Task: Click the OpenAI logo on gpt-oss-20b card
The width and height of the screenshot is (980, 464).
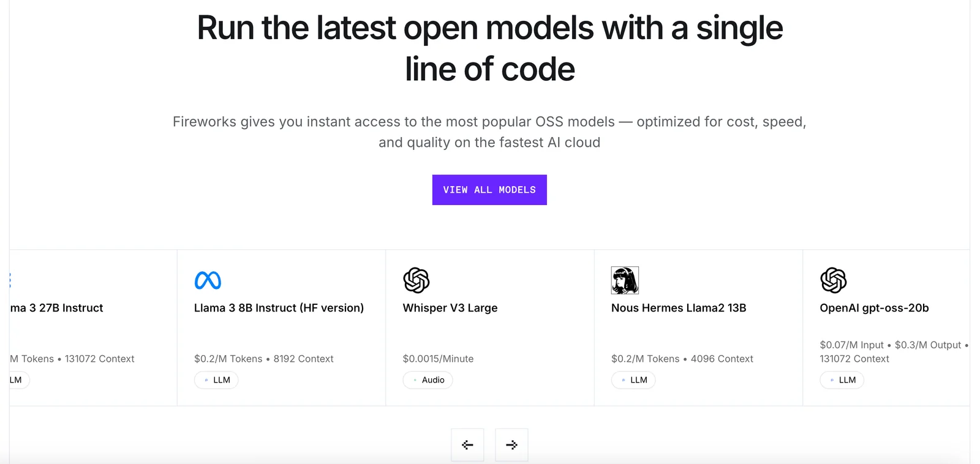Action: click(x=833, y=280)
